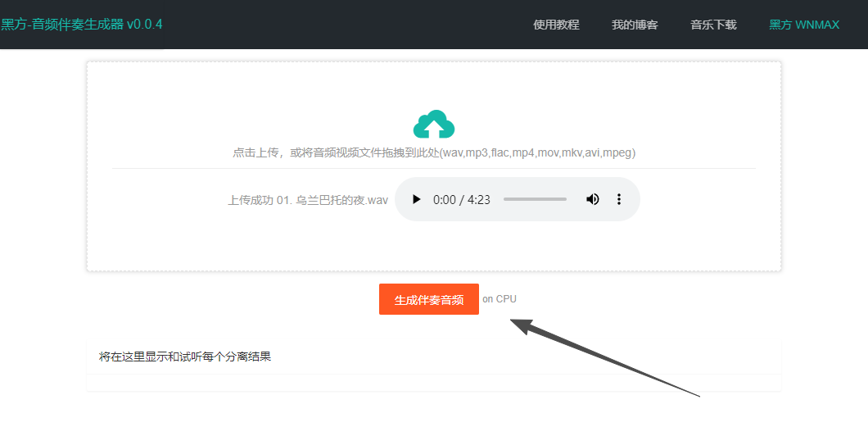868x427 pixels.
Task: Open the 音乐下载 navigation link
Action: [713, 25]
